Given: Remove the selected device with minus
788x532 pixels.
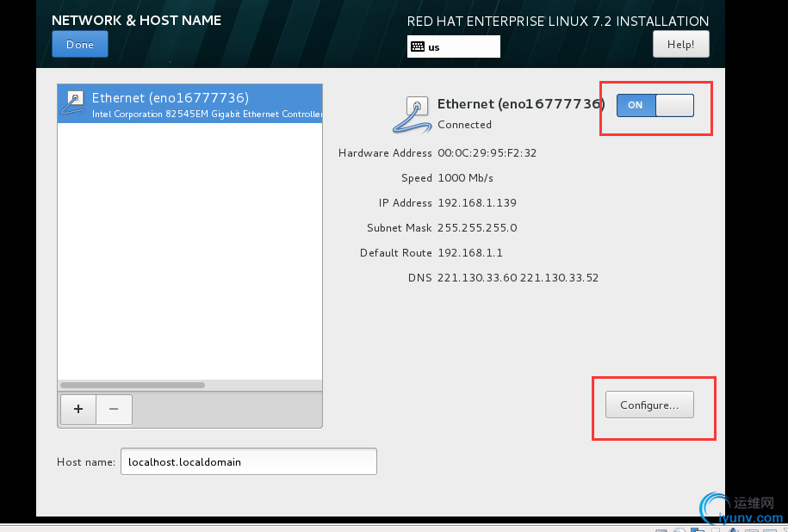Looking at the screenshot, I should (x=114, y=409).
